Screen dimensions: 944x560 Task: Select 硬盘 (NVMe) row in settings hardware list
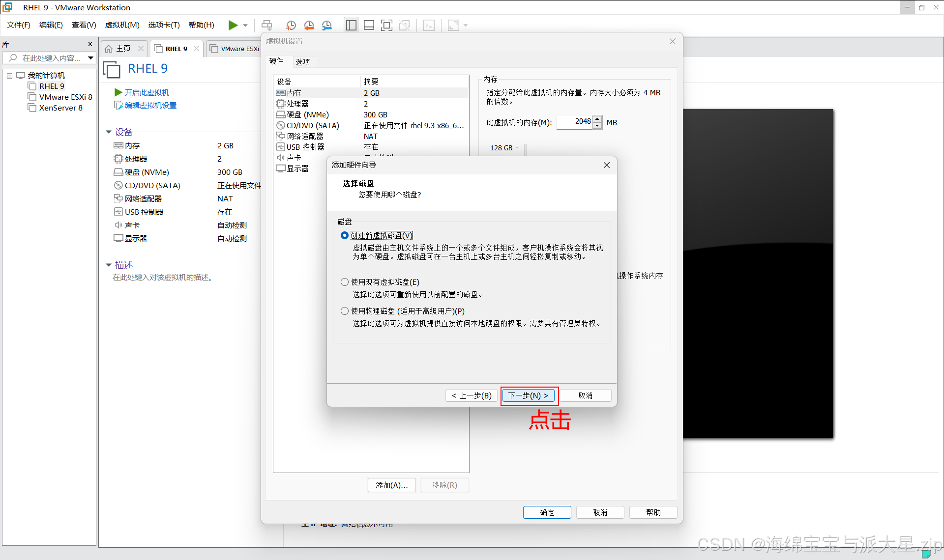[x=371, y=114]
